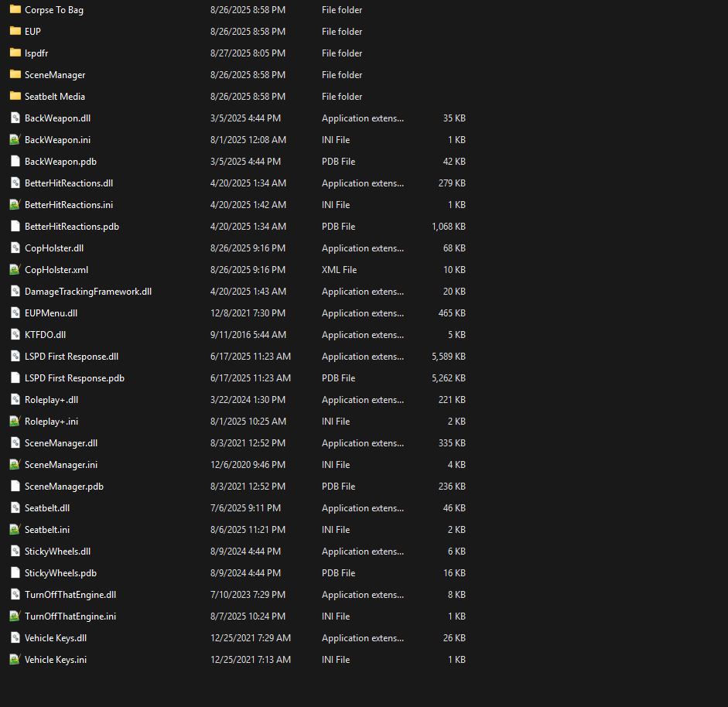Screen dimensions: 728x707
Task: Click the date 7/6/2025 9:11 PM
Action: (245, 508)
